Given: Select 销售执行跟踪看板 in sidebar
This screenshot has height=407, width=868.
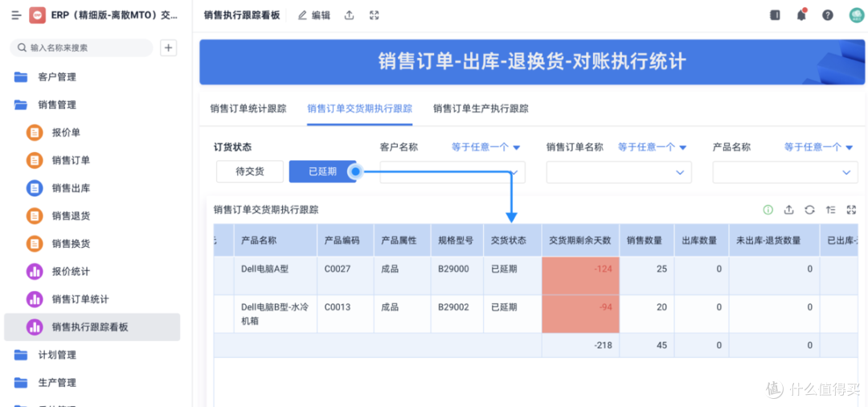Looking at the screenshot, I should click(x=92, y=327).
